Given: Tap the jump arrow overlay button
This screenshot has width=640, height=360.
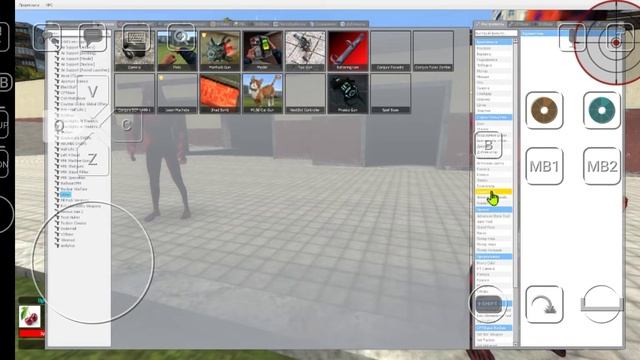Looking at the screenshot, I should (x=544, y=304).
